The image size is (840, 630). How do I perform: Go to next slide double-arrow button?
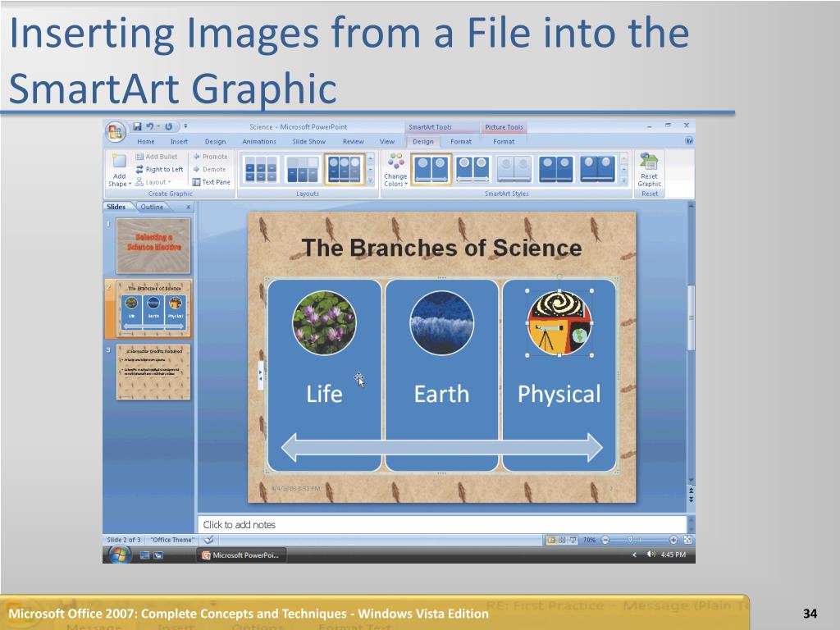[x=691, y=499]
